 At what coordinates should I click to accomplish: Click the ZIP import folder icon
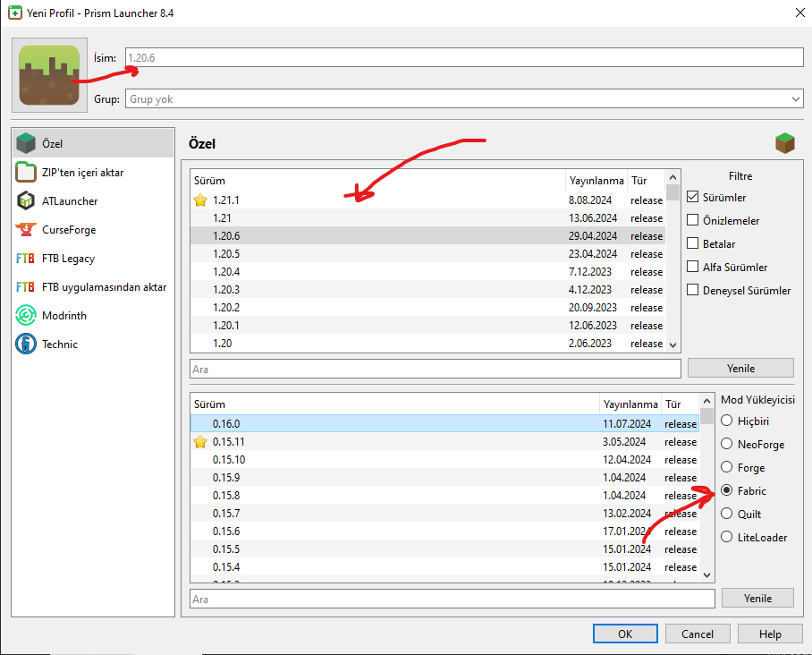coord(25,172)
